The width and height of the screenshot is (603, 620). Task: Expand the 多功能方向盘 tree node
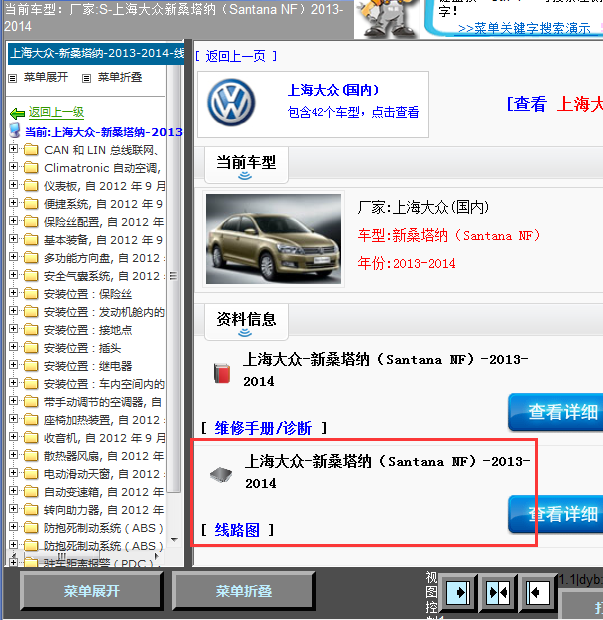click(13, 257)
